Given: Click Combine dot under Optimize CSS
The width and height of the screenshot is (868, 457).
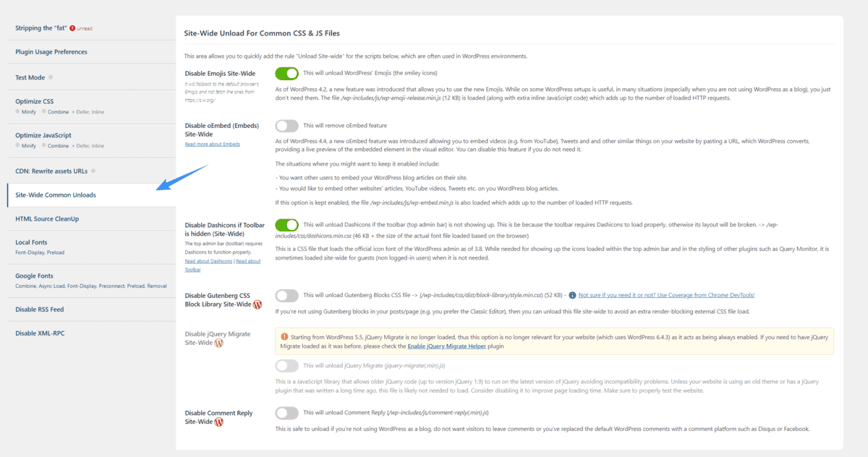Looking at the screenshot, I should [43, 112].
